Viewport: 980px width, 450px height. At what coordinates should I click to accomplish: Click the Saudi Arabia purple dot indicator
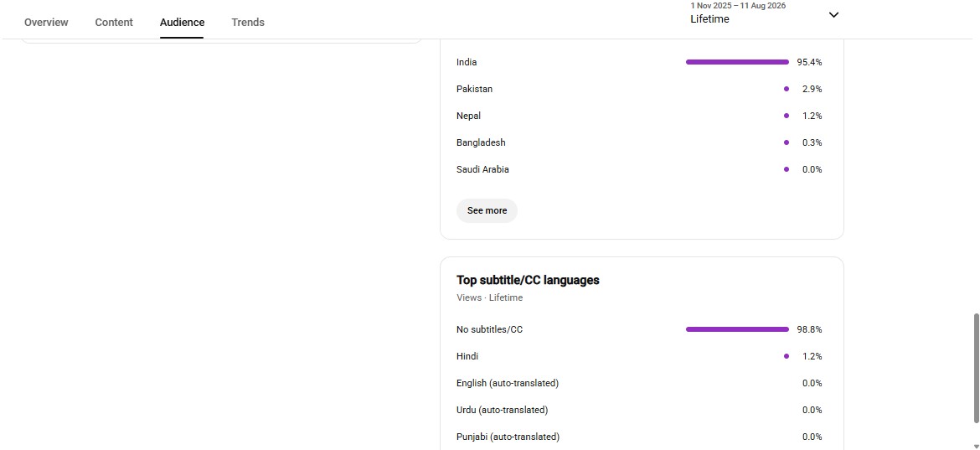[787, 169]
